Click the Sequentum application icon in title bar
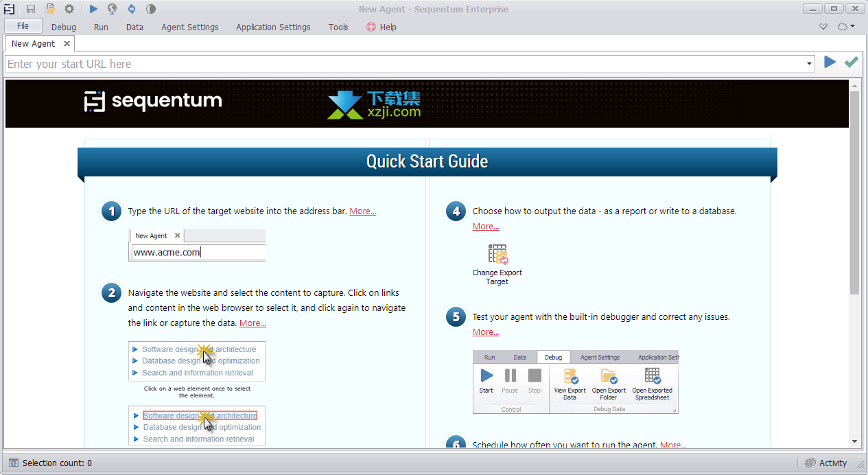 click(10, 9)
